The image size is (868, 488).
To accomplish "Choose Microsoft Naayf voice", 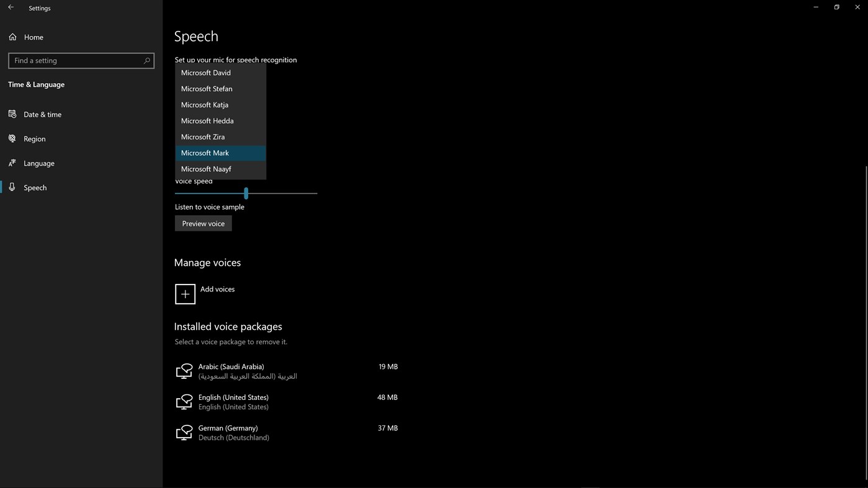I will [x=220, y=169].
